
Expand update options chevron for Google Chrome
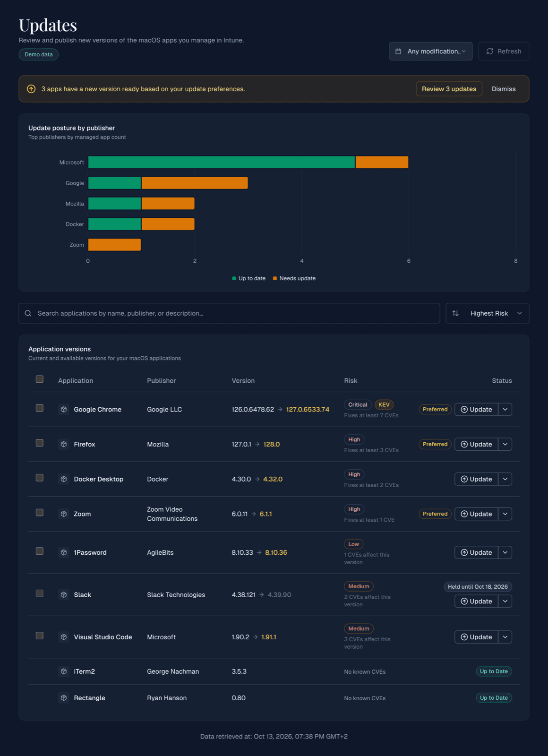coord(505,409)
